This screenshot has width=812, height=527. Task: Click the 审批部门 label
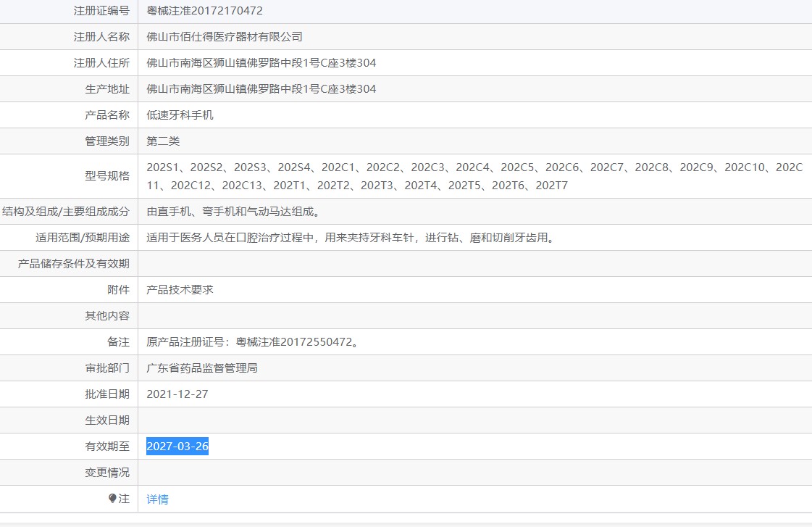click(x=107, y=368)
